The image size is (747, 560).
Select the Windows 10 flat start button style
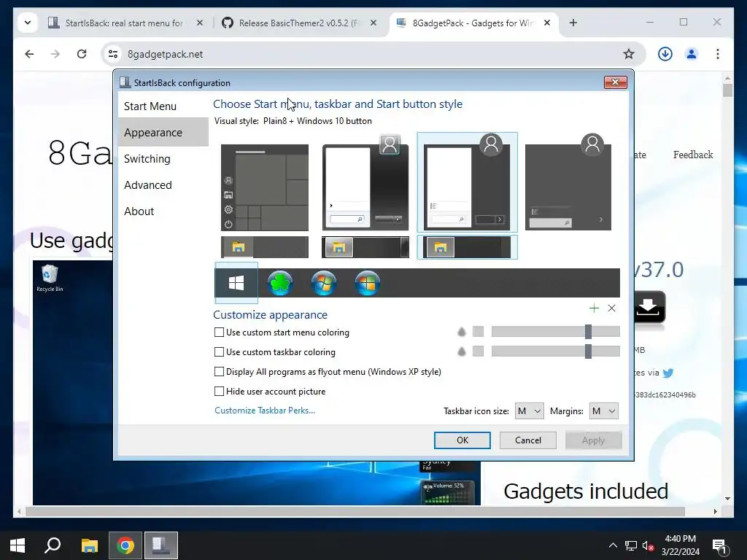click(x=236, y=283)
